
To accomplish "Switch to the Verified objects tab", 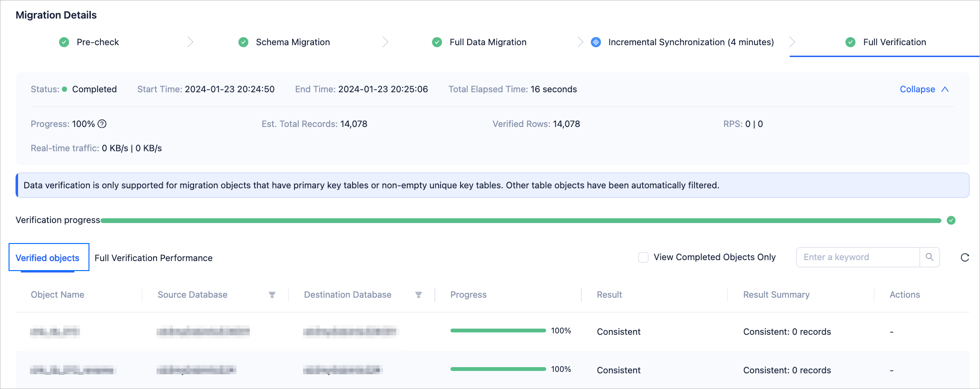I will pyautogui.click(x=48, y=258).
